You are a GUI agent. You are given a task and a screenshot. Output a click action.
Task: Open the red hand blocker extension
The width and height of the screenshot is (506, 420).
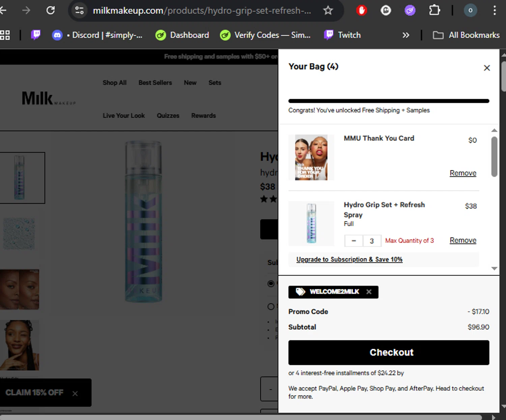coord(362,10)
